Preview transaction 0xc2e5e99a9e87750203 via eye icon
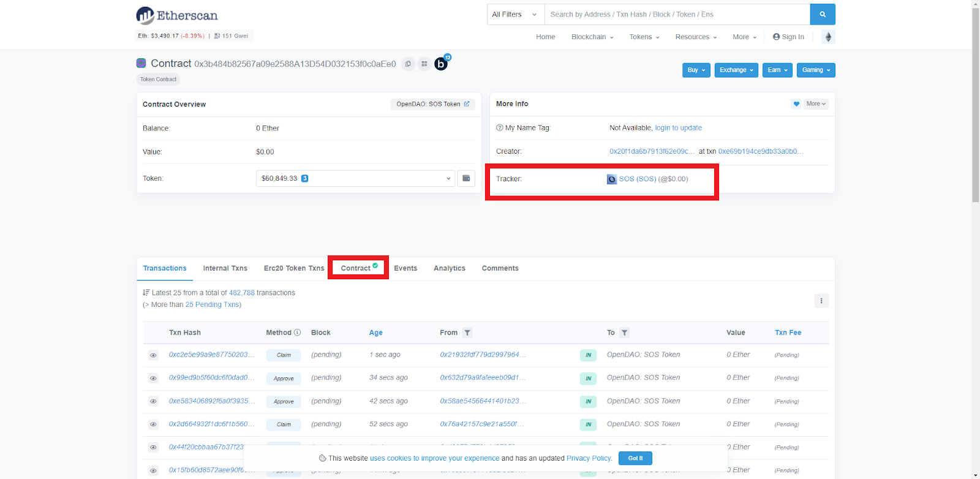 pyautogui.click(x=153, y=355)
